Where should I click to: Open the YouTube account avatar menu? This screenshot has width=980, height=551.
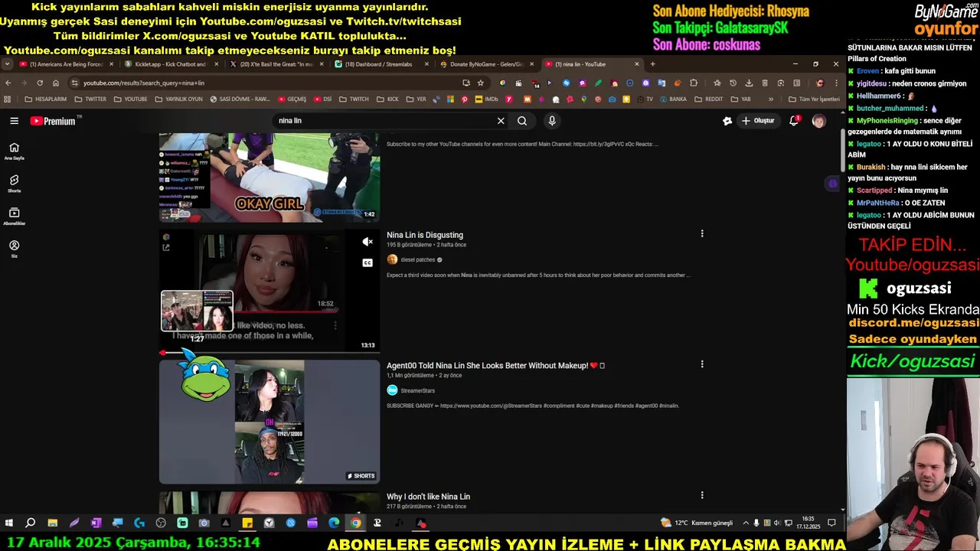pos(818,121)
